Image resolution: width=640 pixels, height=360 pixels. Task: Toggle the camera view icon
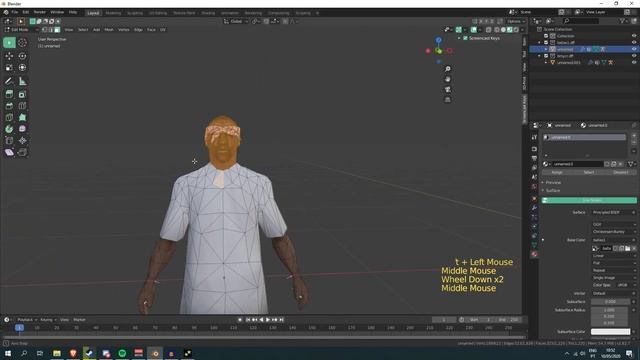click(x=448, y=89)
